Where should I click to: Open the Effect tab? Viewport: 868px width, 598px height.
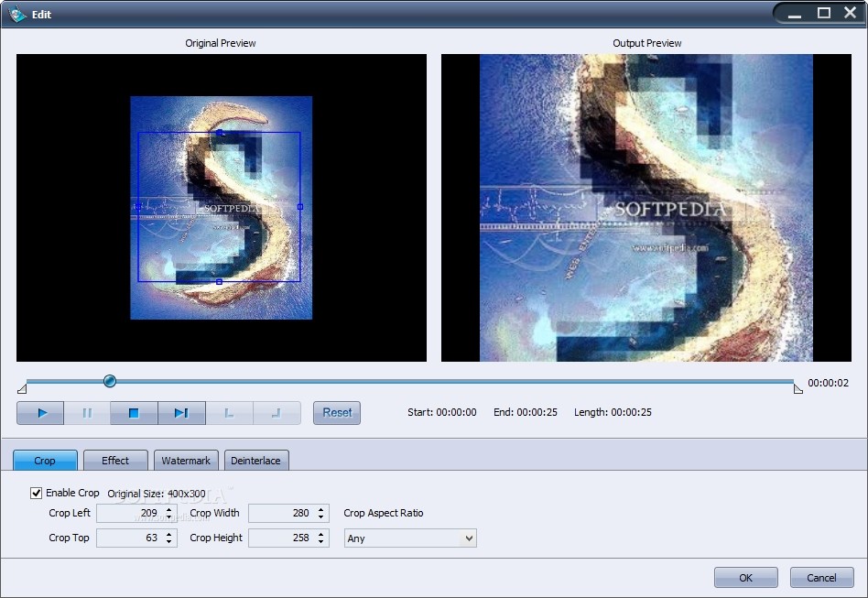pos(115,460)
